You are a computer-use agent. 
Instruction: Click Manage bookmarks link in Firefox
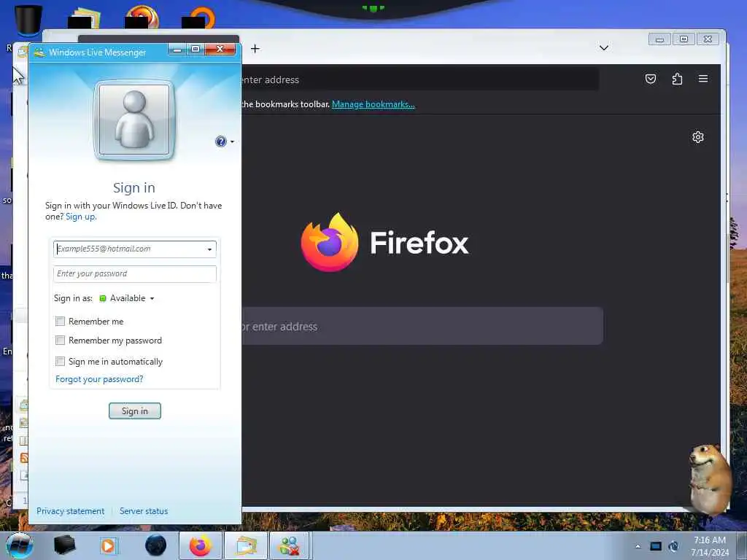click(373, 104)
